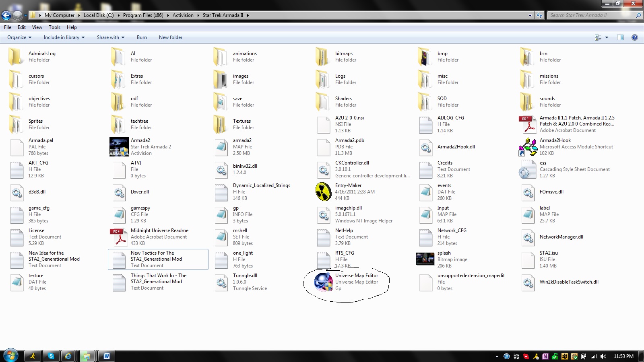Click the Burn toolbar button
The image size is (644, 362).
coord(142,37)
